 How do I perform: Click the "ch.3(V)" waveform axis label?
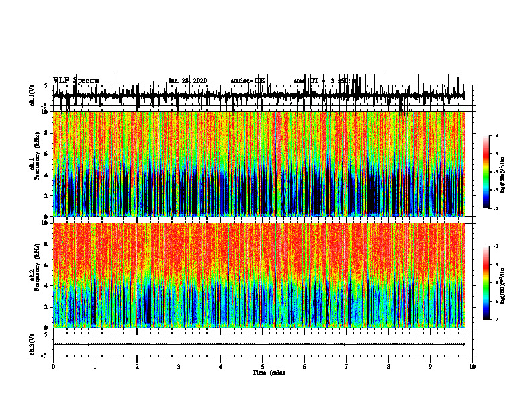pos(32,345)
